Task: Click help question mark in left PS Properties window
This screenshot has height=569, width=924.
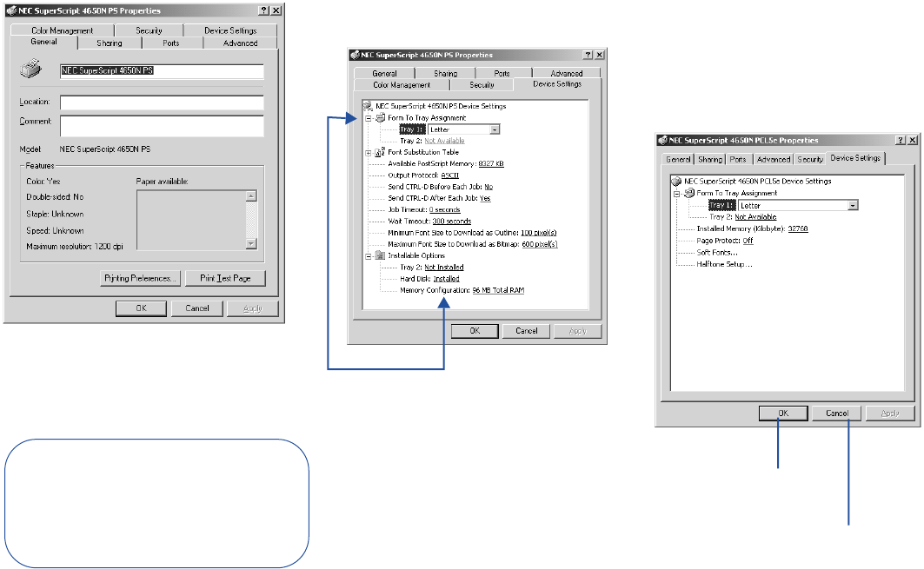Action: click(x=264, y=10)
